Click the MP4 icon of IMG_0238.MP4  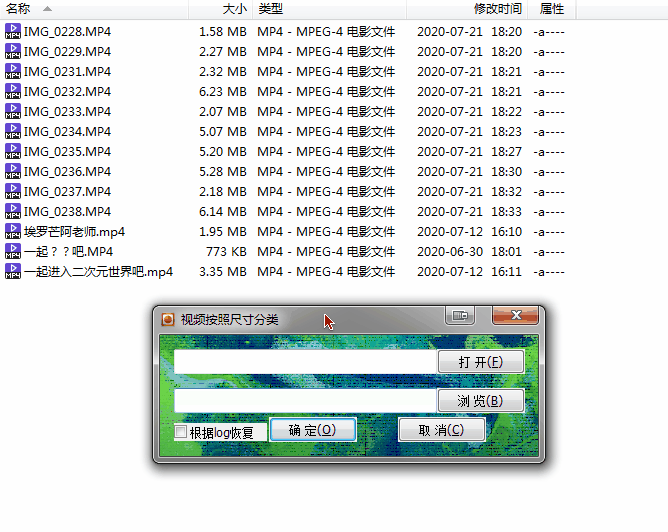coord(13,212)
